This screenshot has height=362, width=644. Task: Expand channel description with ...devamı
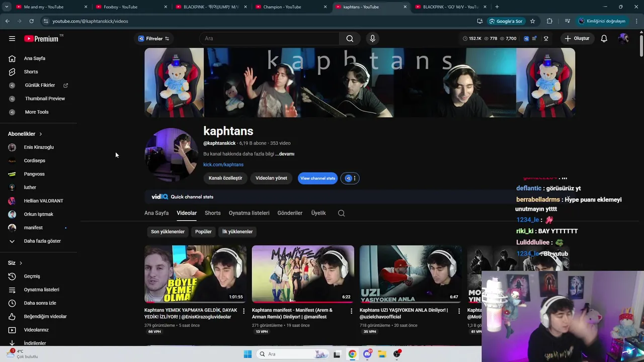[285, 154]
